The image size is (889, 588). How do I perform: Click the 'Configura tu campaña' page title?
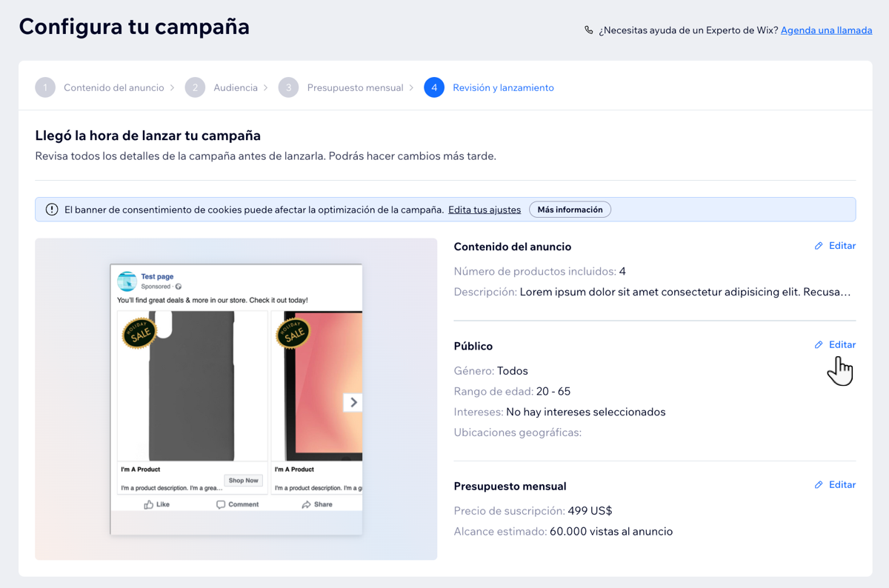click(x=134, y=27)
